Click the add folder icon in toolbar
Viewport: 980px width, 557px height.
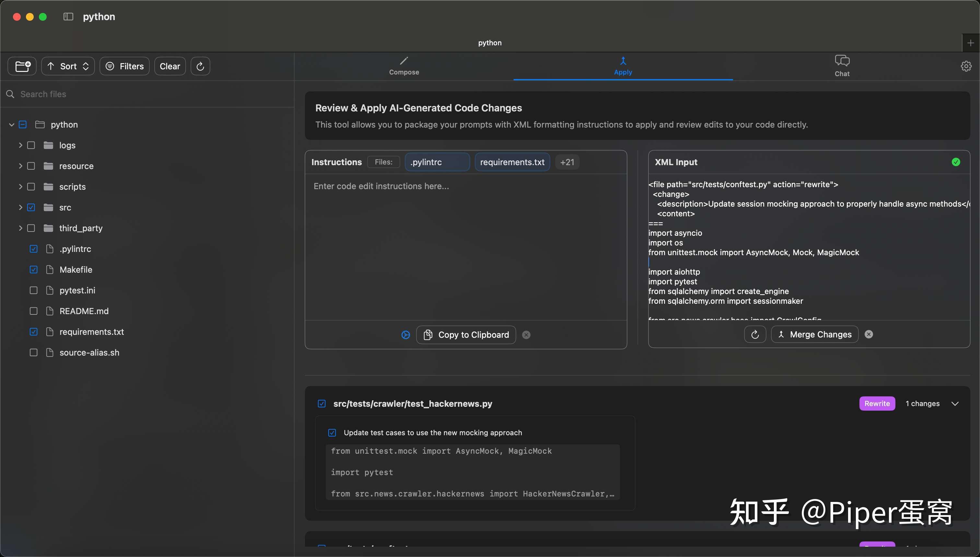point(22,66)
